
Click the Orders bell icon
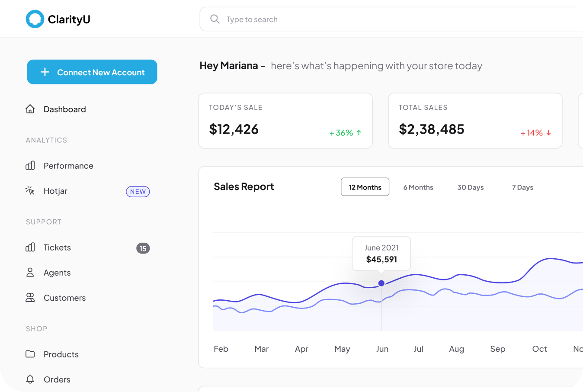pyautogui.click(x=30, y=379)
